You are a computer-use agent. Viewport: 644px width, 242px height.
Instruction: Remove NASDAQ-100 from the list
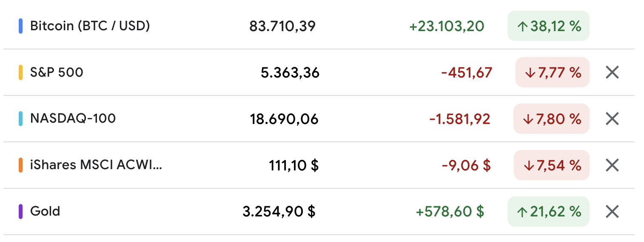tap(612, 118)
